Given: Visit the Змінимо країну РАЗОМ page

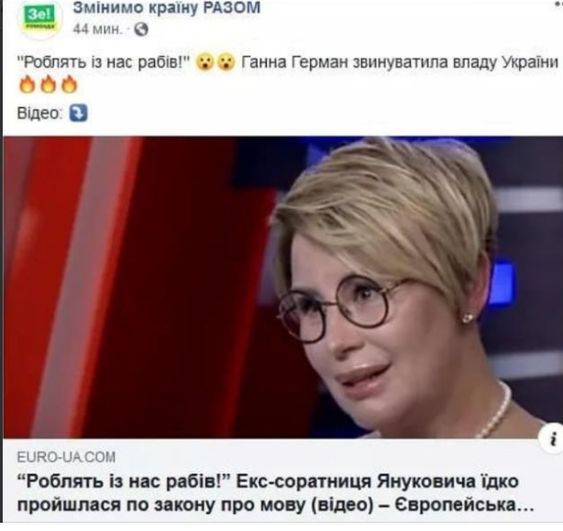Looking at the screenshot, I should 167,8.
